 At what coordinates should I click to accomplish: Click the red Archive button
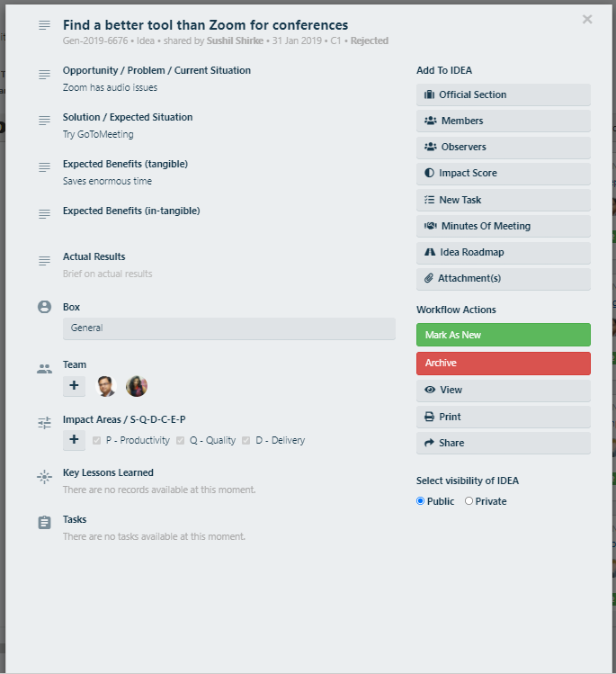point(503,364)
